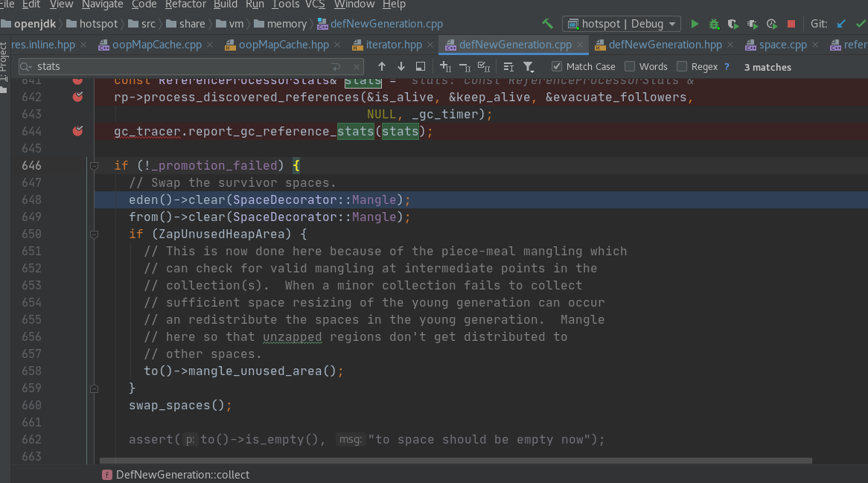Viewport: 868px width, 483px height.
Task: Close the oopMapCache.cpp tab
Action: 210,45
